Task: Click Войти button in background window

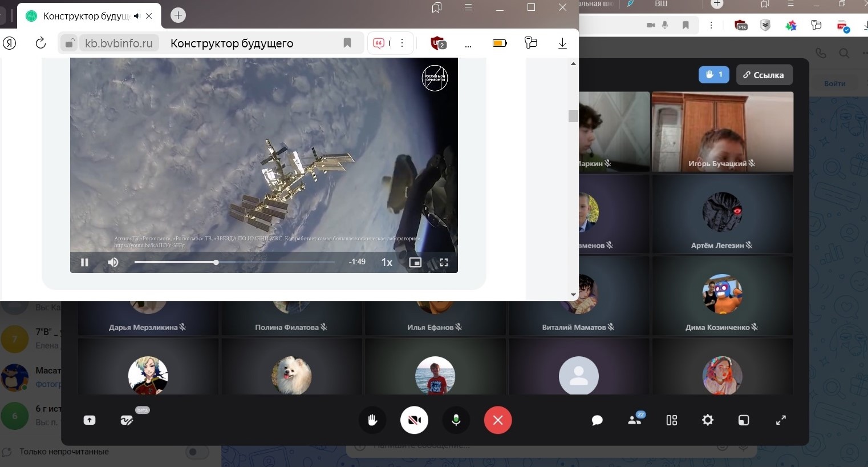Action: (x=835, y=83)
